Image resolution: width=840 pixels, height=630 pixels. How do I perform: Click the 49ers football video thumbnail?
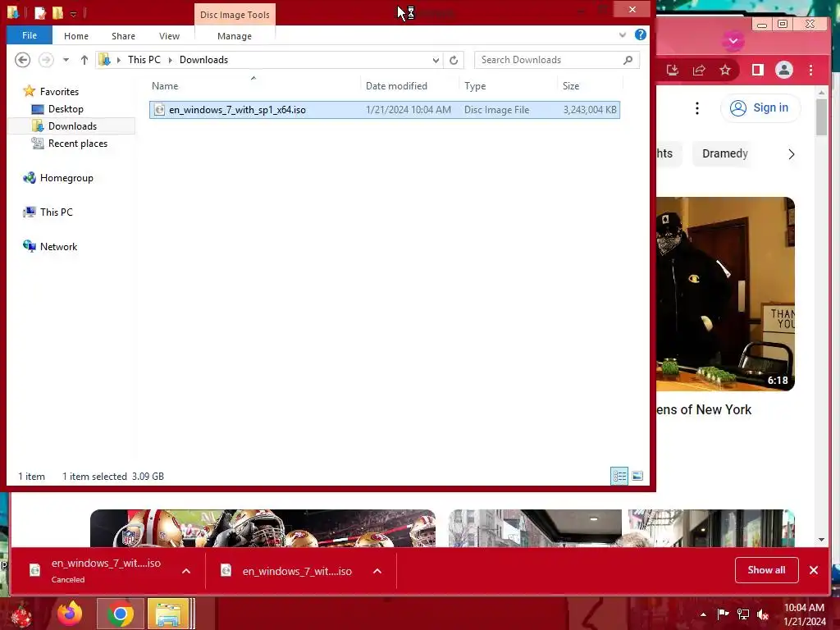[x=262, y=528]
